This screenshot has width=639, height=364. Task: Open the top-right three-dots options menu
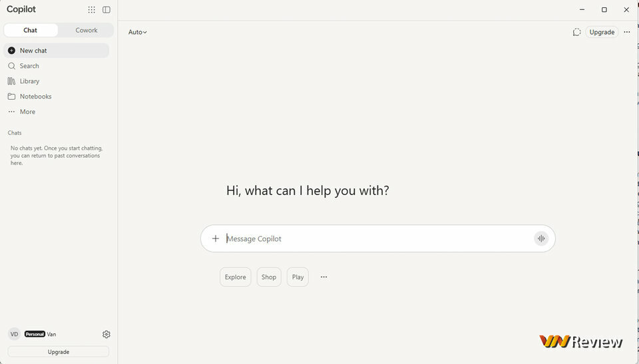point(627,32)
